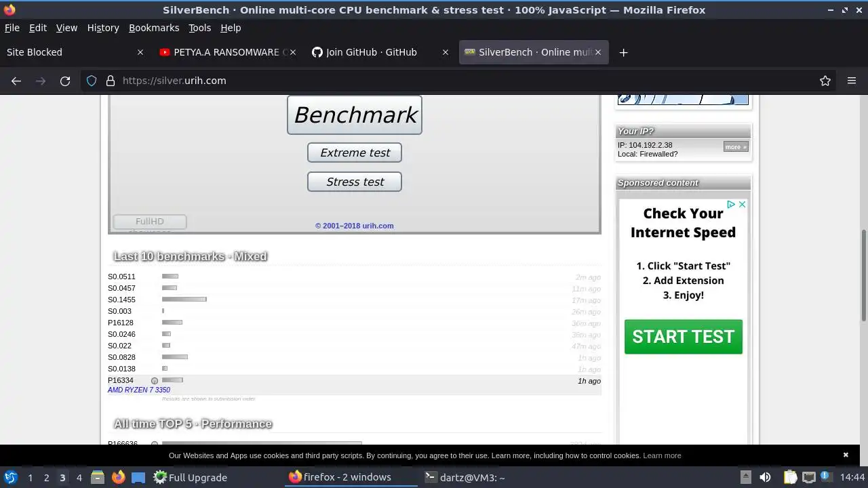Click the P16128 benchmark entry
Image resolution: width=868 pixels, height=488 pixels.
[355, 323]
